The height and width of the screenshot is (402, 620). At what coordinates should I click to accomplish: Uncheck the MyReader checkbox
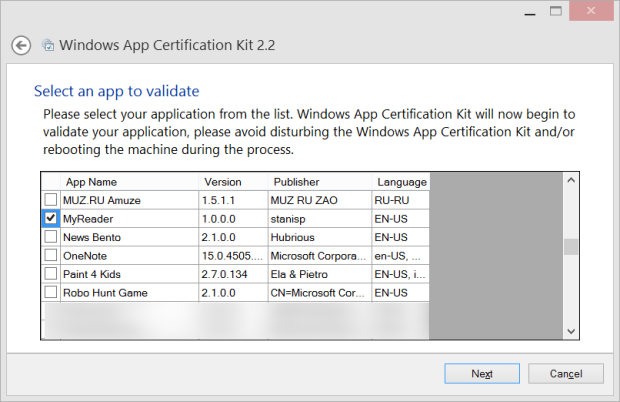(x=51, y=218)
